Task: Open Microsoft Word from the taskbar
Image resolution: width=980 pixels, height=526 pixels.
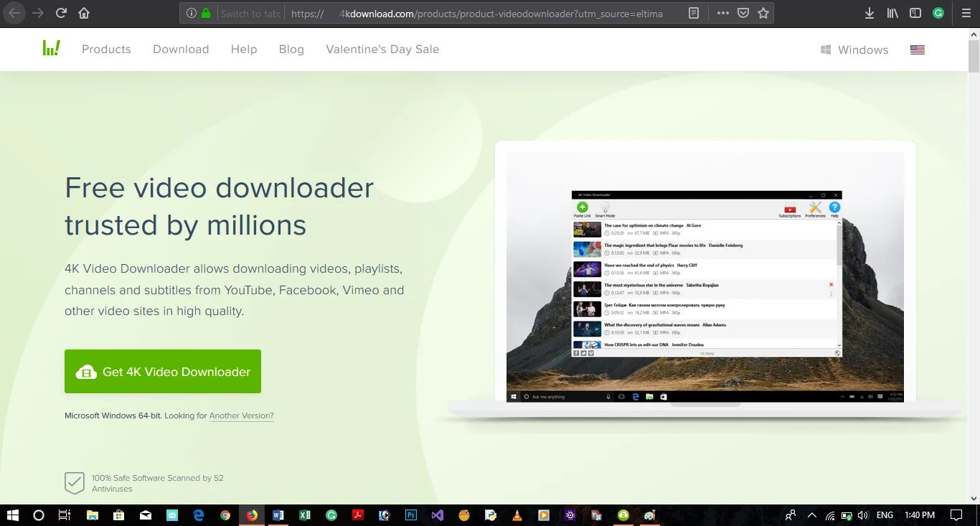Action: pos(278,515)
